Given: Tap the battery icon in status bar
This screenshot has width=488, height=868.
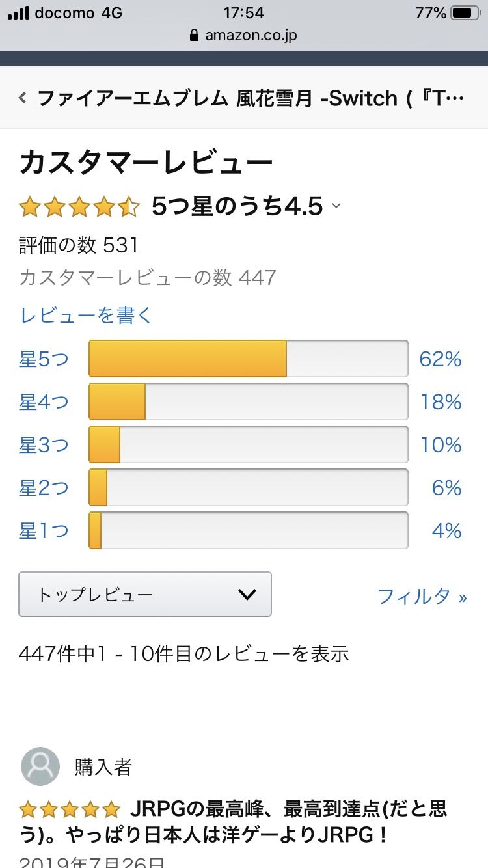Looking at the screenshot, I should pos(465,13).
